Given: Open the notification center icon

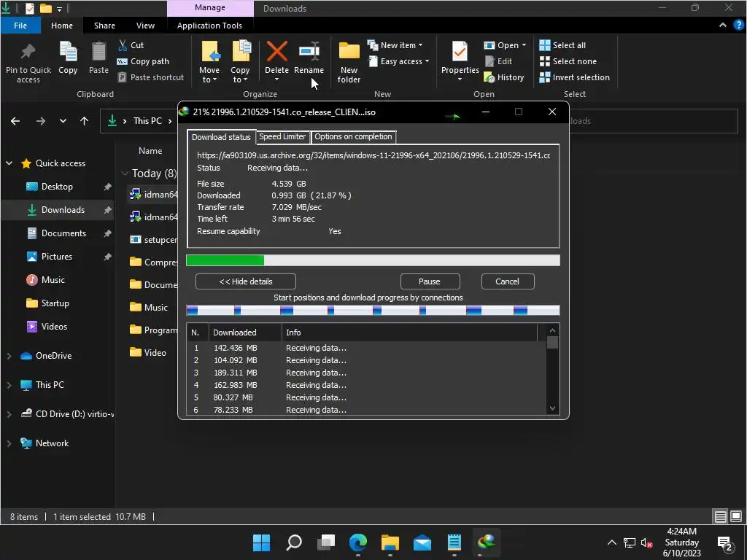Looking at the screenshot, I should 725,542.
